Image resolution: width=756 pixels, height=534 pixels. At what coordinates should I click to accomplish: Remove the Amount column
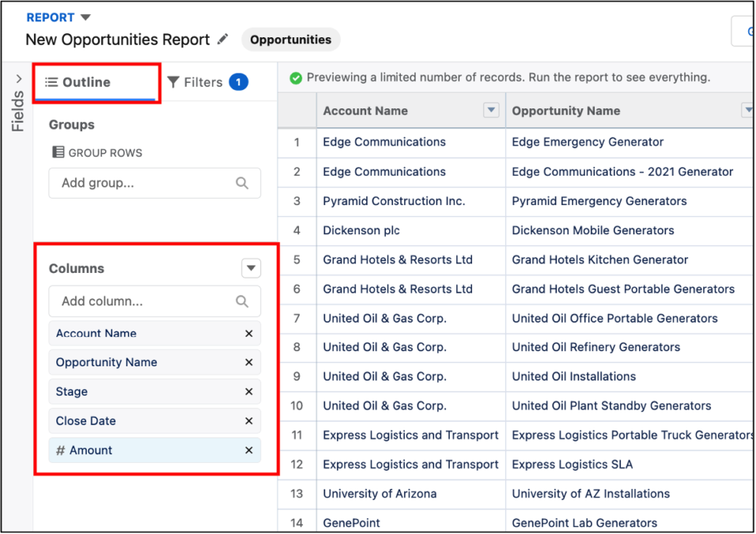coord(248,449)
